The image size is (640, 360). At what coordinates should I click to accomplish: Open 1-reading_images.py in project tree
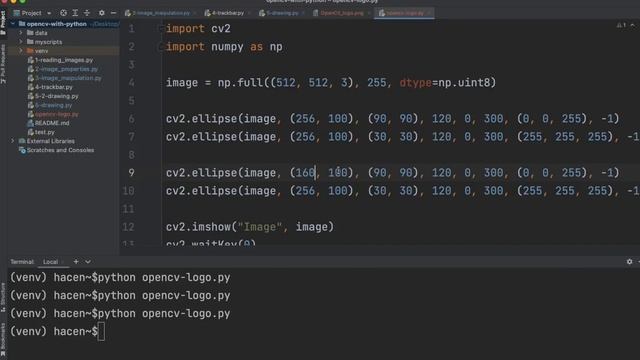coord(64,60)
